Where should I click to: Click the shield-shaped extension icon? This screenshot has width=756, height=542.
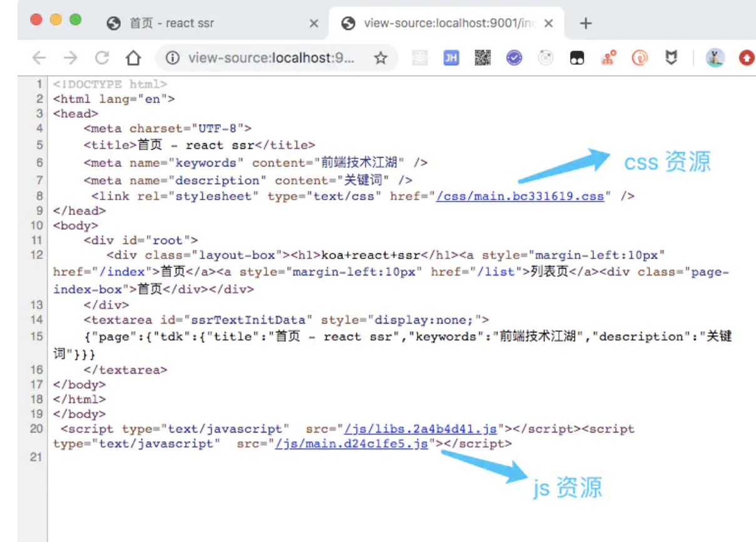pos(672,58)
